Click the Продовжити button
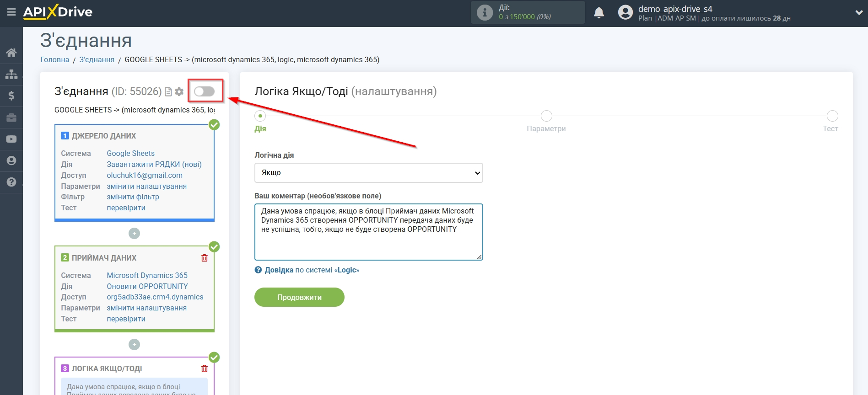The height and width of the screenshot is (395, 868). click(299, 297)
